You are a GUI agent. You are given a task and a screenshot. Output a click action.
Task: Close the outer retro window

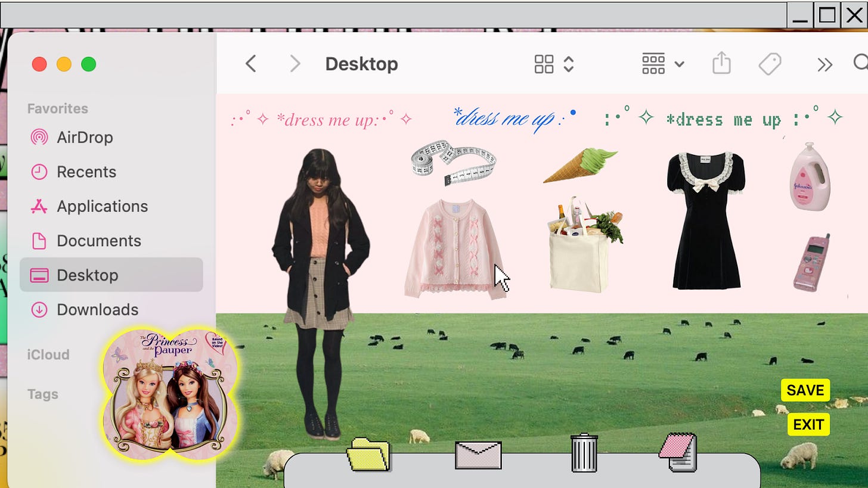pos(854,15)
